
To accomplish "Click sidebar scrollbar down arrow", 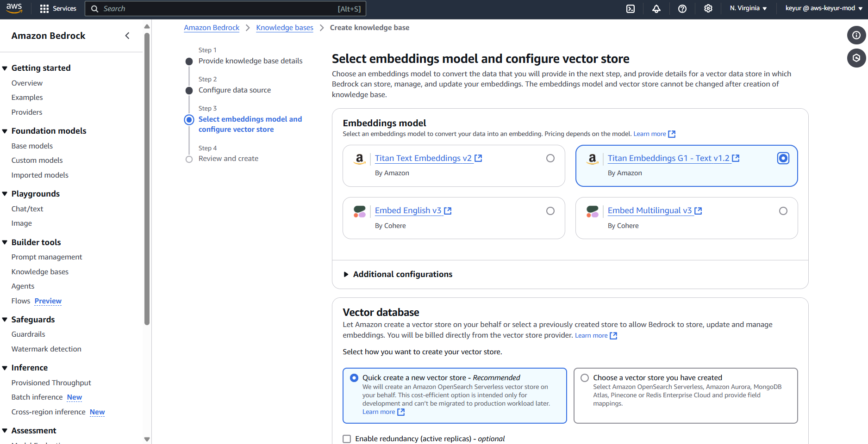I will tap(147, 439).
